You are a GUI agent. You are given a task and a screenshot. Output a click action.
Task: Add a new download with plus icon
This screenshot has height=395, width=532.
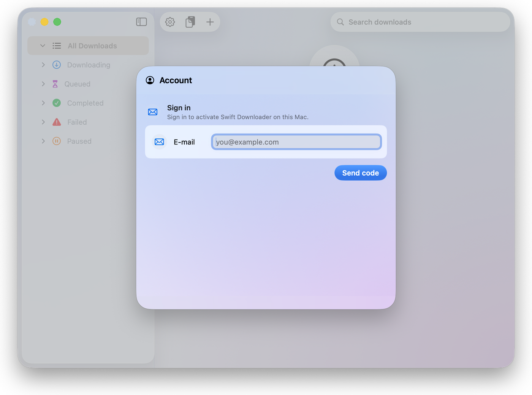pyautogui.click(x=210, y=22)
